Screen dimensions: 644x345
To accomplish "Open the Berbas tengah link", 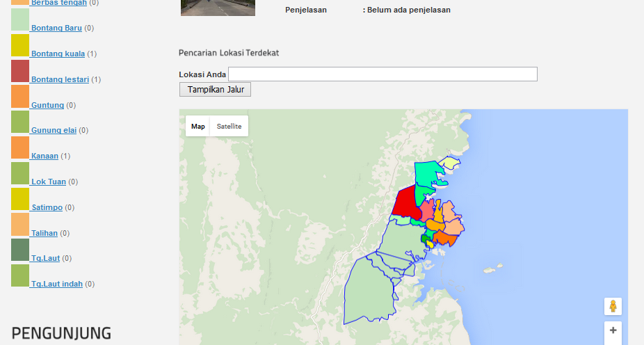I will click(58, 3).
